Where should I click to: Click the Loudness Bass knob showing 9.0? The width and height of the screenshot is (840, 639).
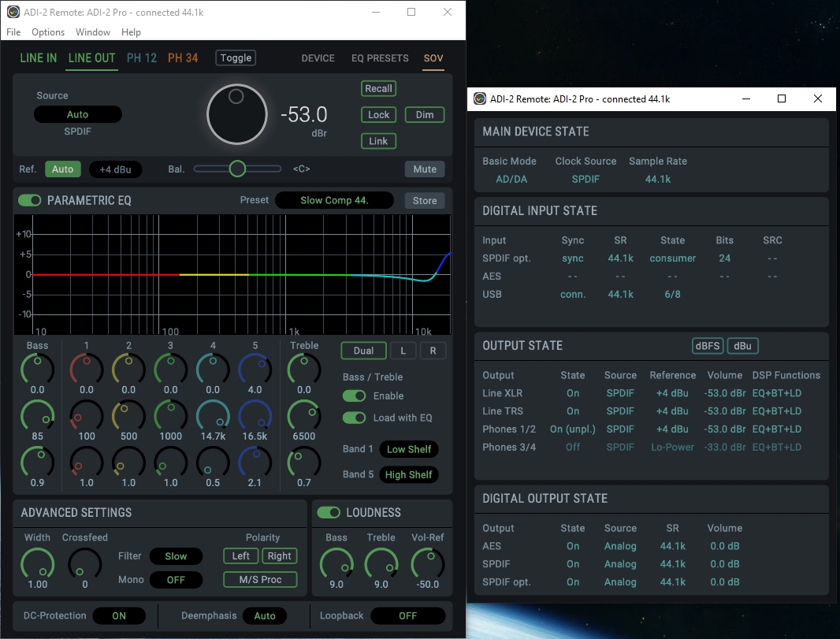pyautogui.click(x=336, y=563)
